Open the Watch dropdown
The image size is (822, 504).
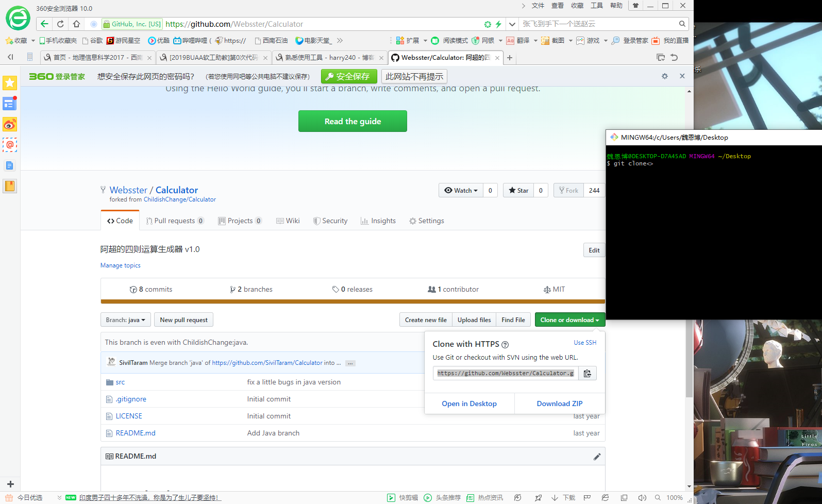pos(461,190)
